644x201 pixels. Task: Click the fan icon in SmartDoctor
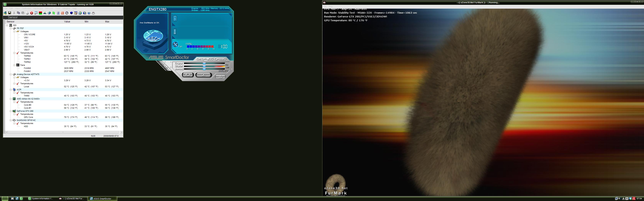tap(176, 45)
